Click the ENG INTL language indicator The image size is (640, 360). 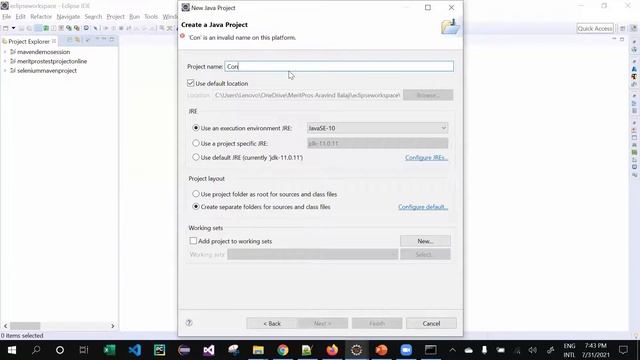[x=569, y=350]
